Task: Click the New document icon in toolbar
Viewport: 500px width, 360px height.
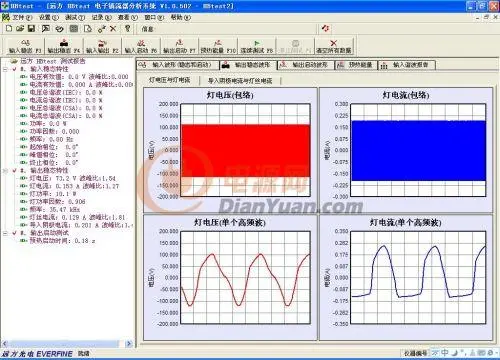Action: click(x=9, y=29)
